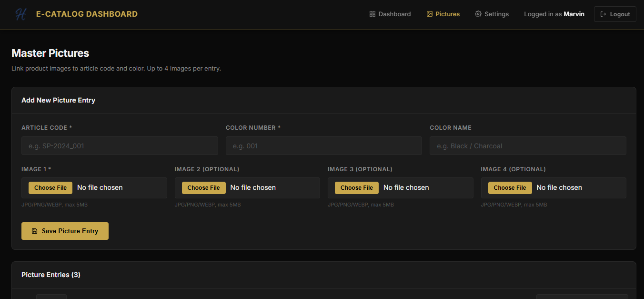Click the save disk icon

(34, 231)
